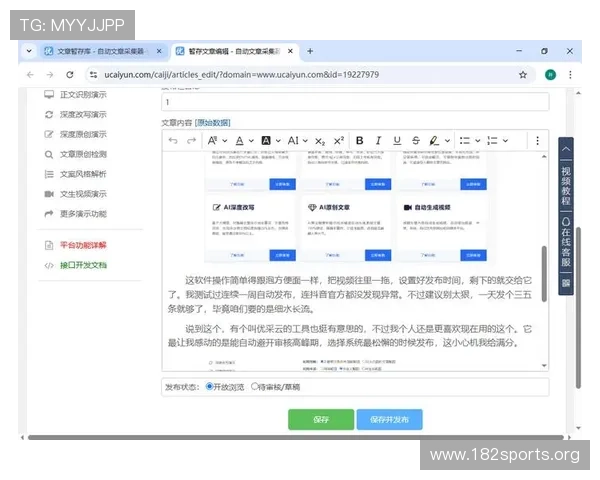Click the AI深度改写 card heading in editor
Viewport: 600px width, 480px height.
(239, 207)
